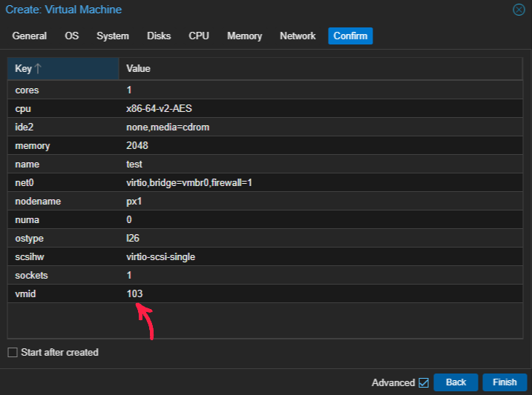
Task: Click Finish to create the VM
Action: pyautogui.click(x=504, y=382)
